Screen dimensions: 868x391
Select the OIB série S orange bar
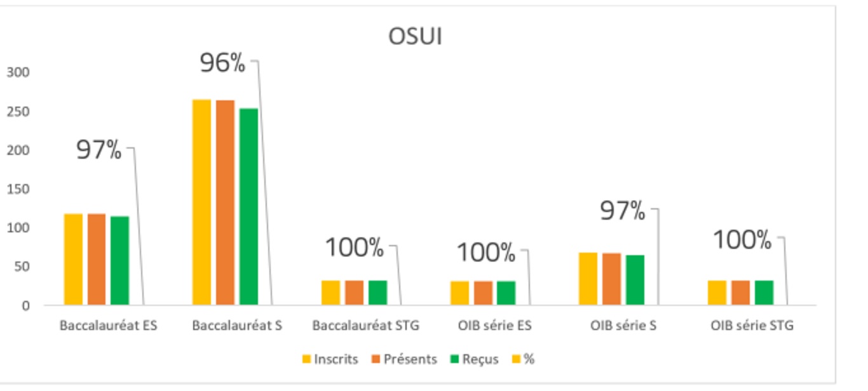pyautogui.click(x=611, y=279)
